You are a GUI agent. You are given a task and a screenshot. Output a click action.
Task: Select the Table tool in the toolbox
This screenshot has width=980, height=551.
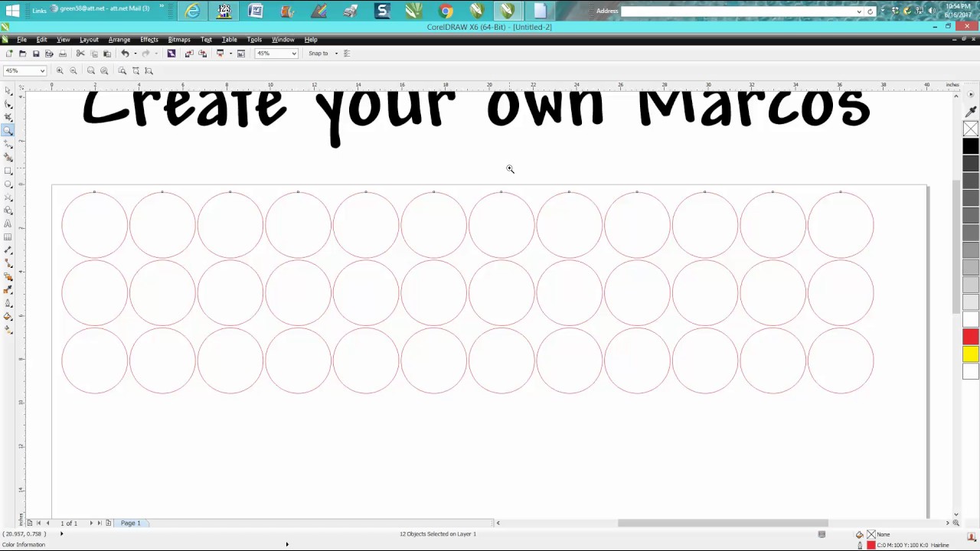pos(8,237)
